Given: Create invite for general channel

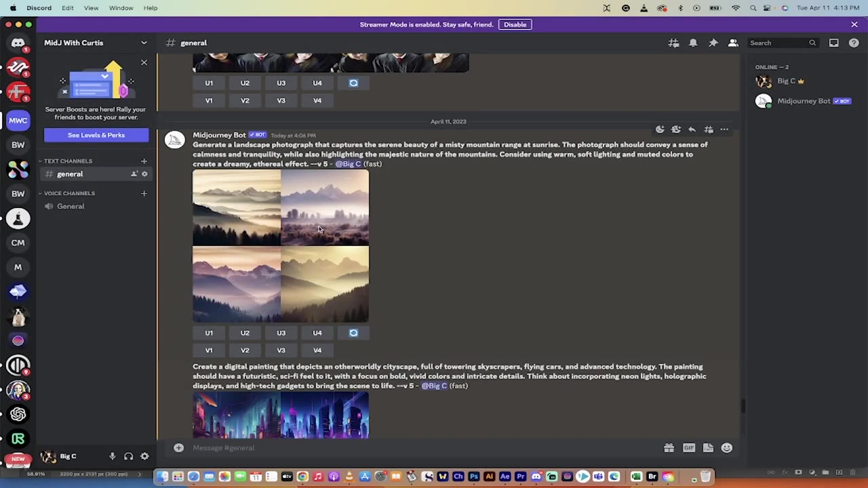Looking at the screenshot, I should [134, 174].
